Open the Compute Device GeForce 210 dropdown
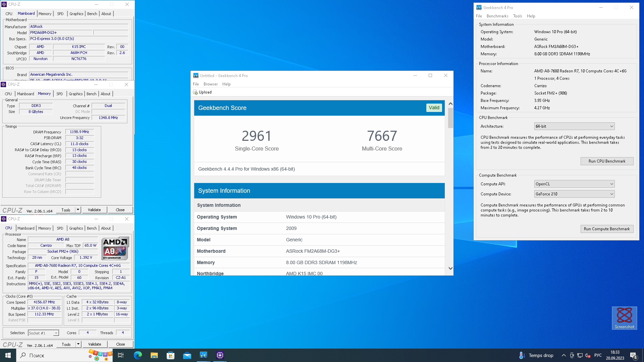Viewport: 644px width, 362px height. (574, 194)
